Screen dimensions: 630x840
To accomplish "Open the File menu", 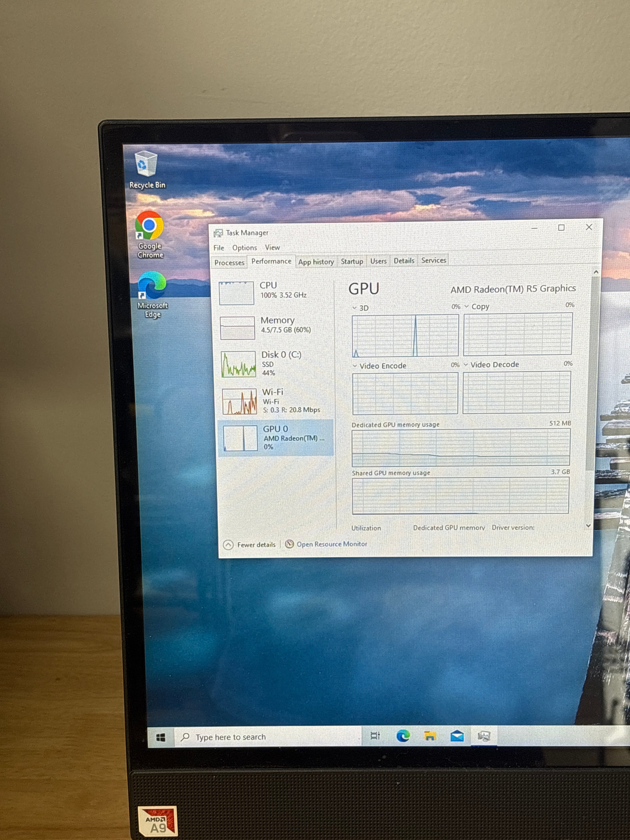I will (x=219, y=248).
